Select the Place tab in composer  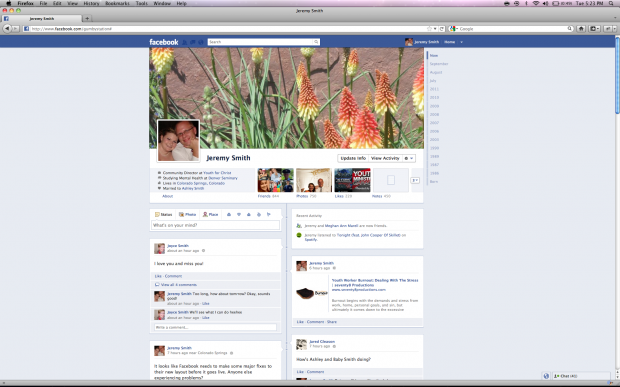tap(210, 214)
